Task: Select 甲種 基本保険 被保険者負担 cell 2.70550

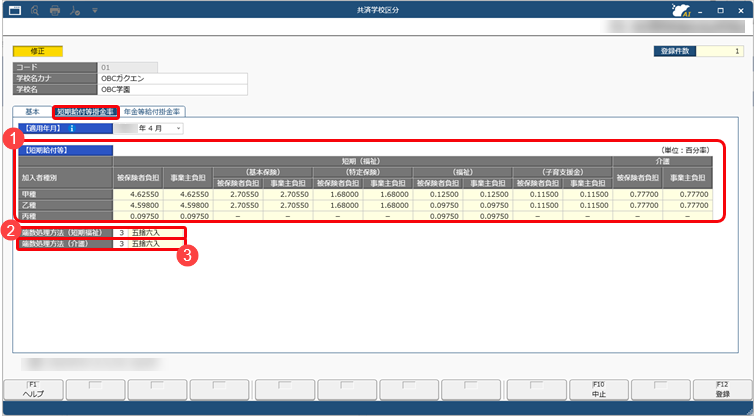Action: (x=238, y=194)
